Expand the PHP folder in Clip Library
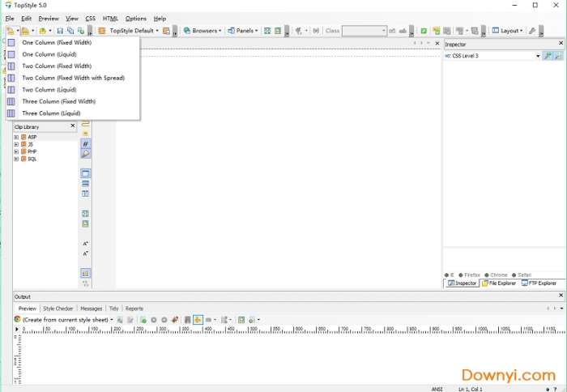 (x=16, y=151)
